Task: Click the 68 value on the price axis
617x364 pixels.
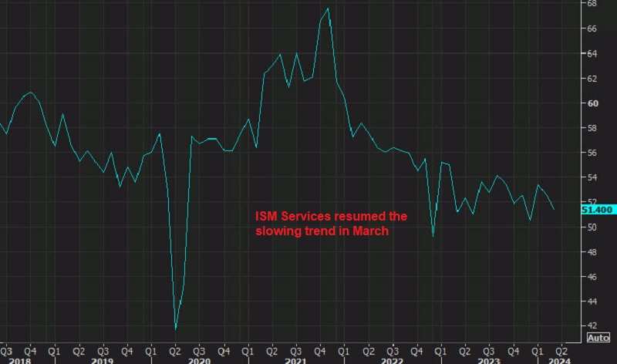Action: tap(592, 4)
